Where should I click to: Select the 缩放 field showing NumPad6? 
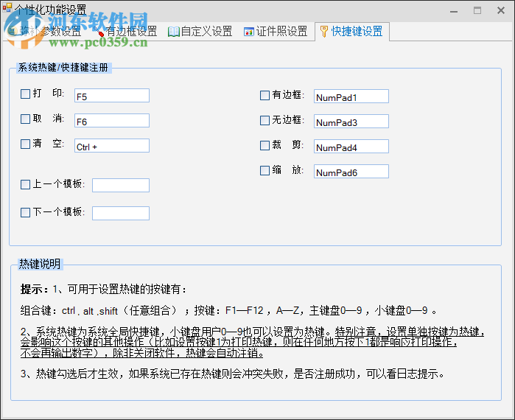pos(351,172)
